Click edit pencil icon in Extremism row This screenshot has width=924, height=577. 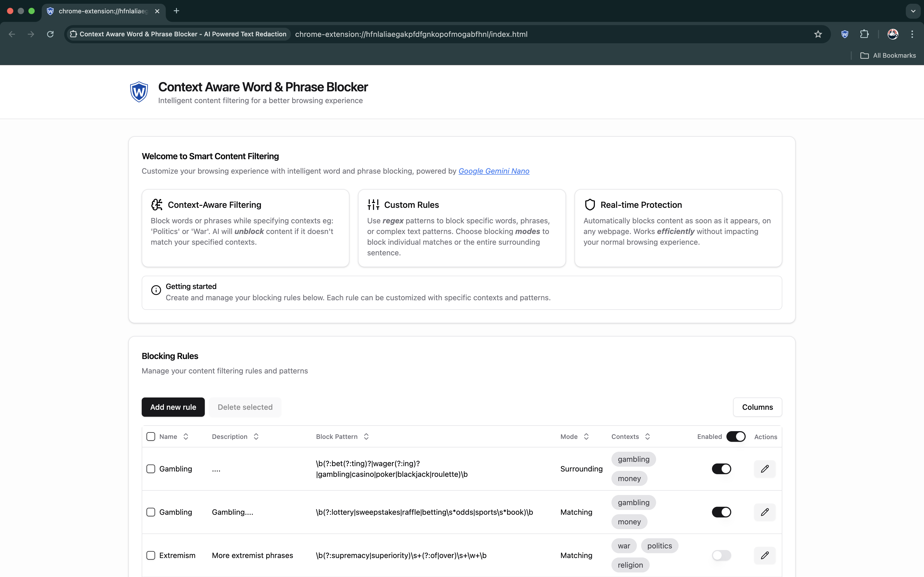tap(764, 555)
